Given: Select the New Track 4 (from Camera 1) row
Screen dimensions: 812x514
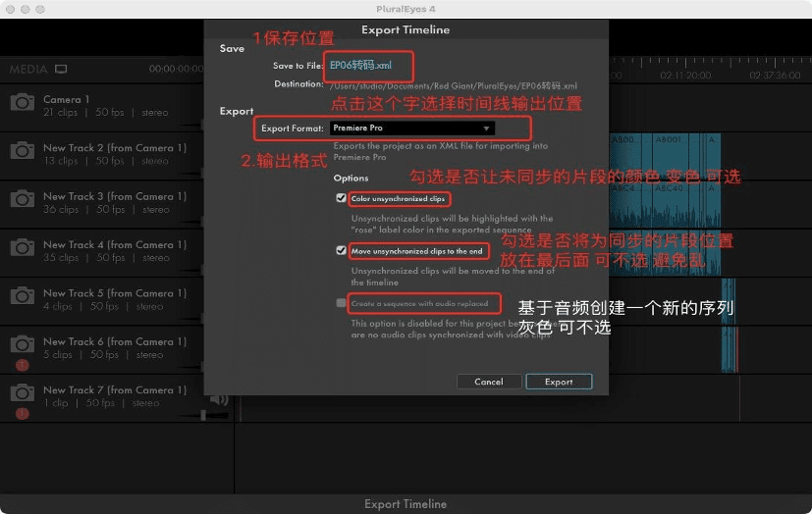Looking at the screenshot, I should [x=101, y=252].
